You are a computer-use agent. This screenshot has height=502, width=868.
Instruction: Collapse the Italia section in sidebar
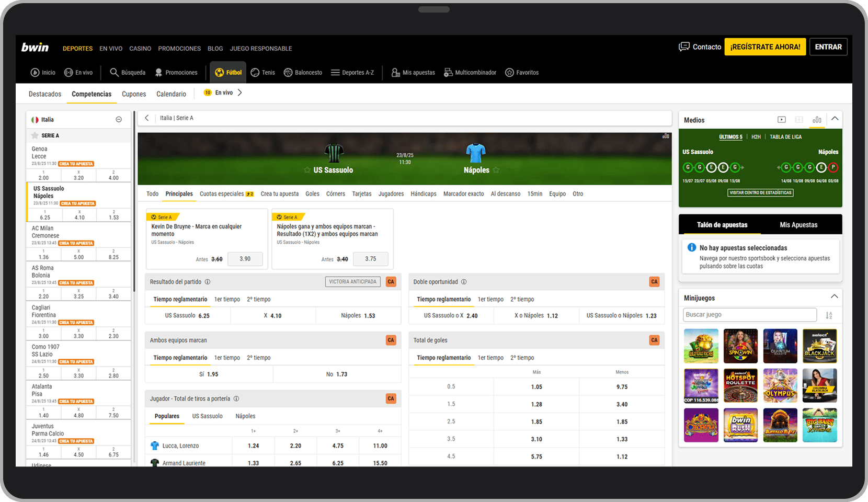point(119,120)
